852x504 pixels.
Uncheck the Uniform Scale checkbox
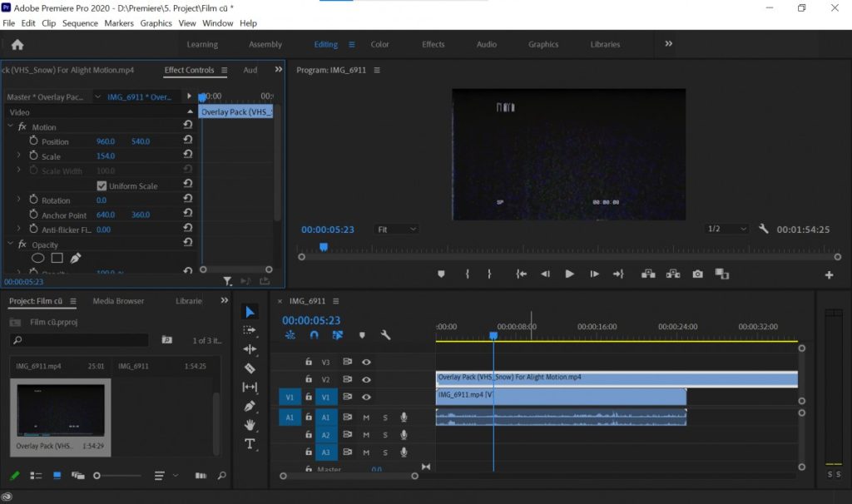tap(103, 185)
